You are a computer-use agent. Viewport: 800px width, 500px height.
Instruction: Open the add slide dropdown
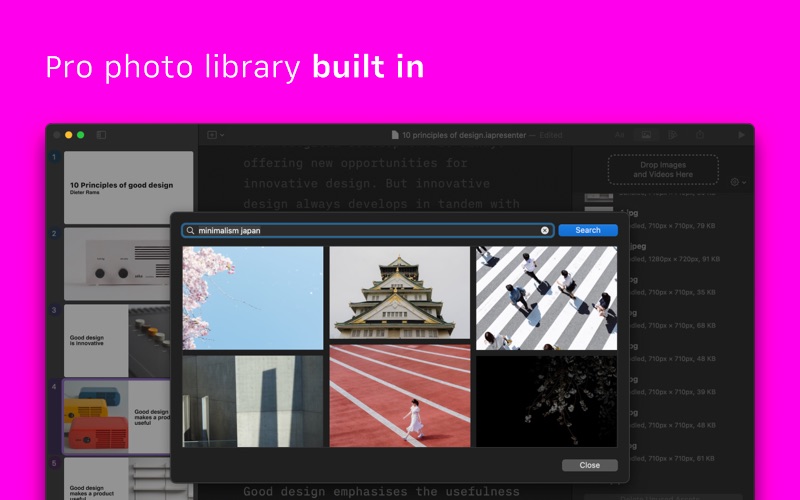point(215,135)
